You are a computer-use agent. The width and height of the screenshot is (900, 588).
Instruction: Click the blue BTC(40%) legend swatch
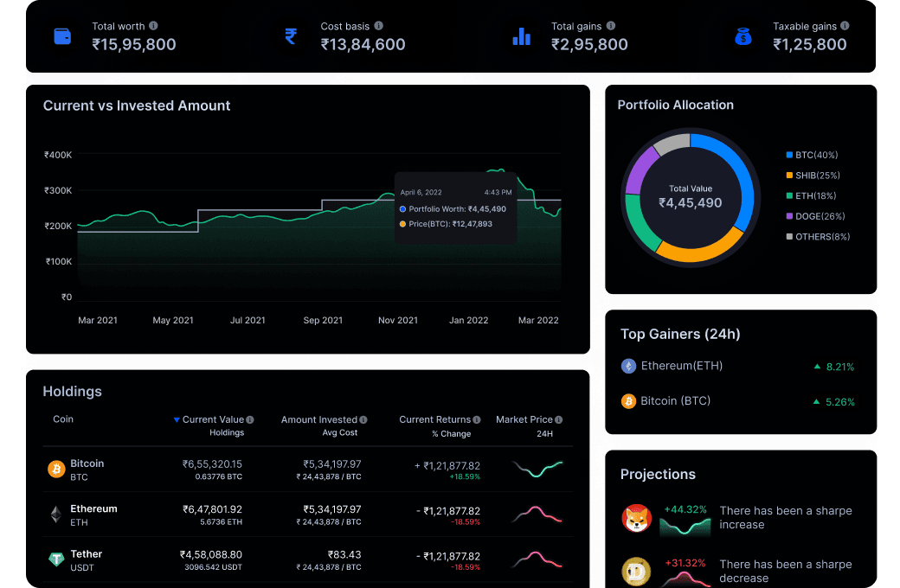(789, 156)
